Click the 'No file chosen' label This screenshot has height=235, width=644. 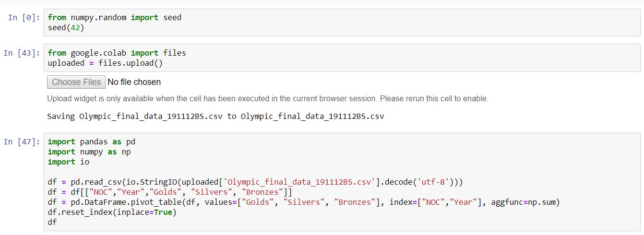click(134, 82)
